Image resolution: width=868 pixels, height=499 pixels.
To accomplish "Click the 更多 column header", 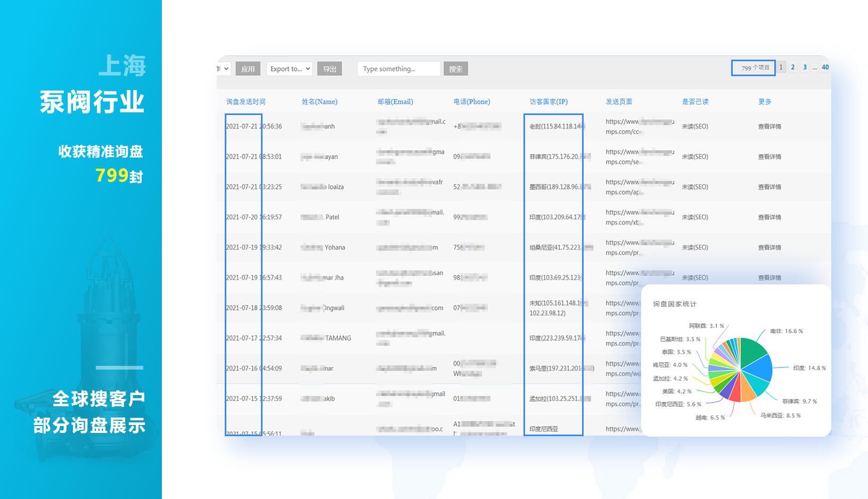I will [765, 102].
